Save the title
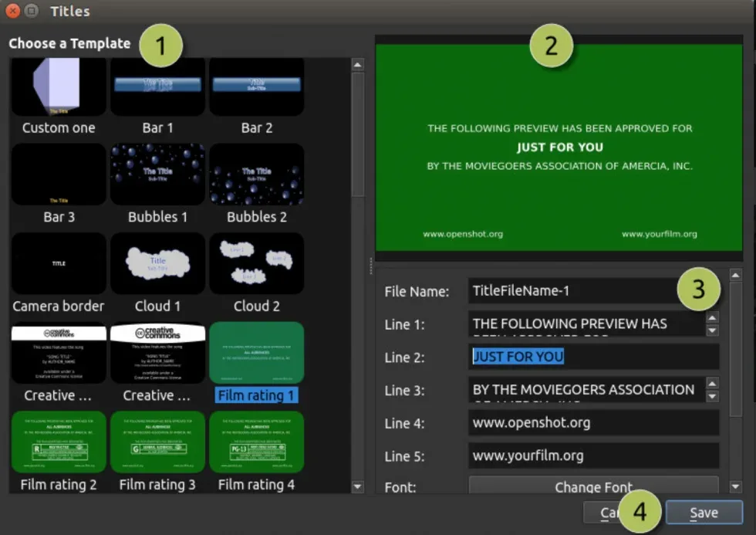Viewport: 756px width, 535px height. tap(704, 513)
